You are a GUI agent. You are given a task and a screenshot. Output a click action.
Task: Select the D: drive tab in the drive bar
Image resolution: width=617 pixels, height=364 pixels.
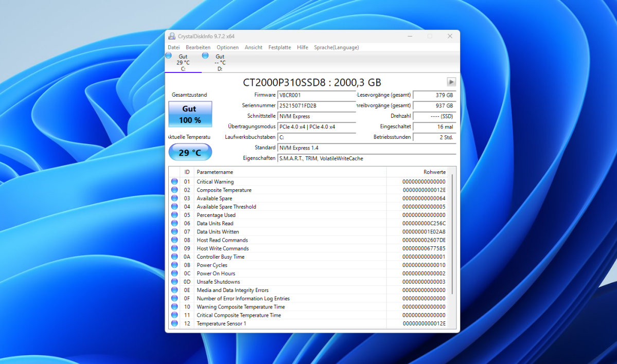(218, 59)
